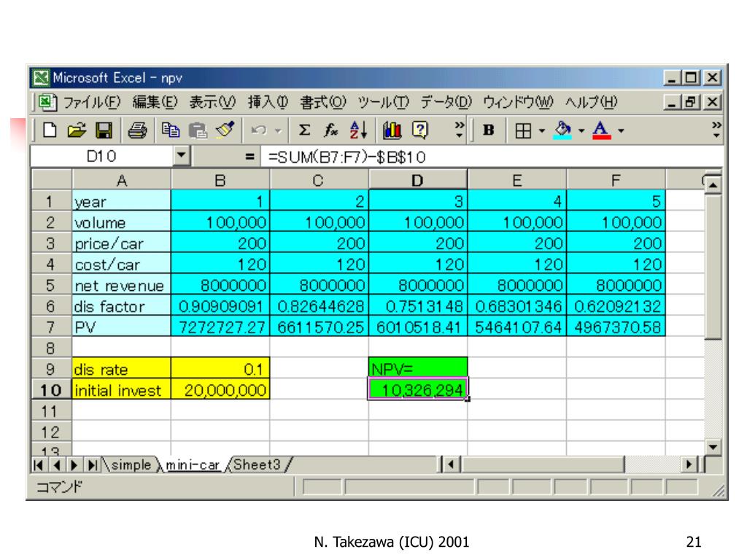747x560 pixels.
Task: Click the formula bar with =SUM(B7:F7)-$B$10
Action: coord(491,157)
